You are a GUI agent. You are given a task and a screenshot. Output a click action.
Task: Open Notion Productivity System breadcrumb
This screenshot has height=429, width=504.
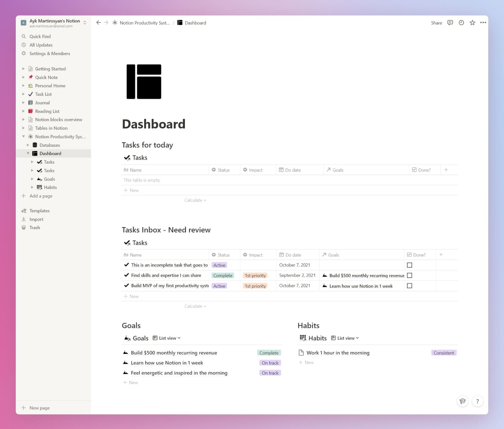tap(144, 23)
